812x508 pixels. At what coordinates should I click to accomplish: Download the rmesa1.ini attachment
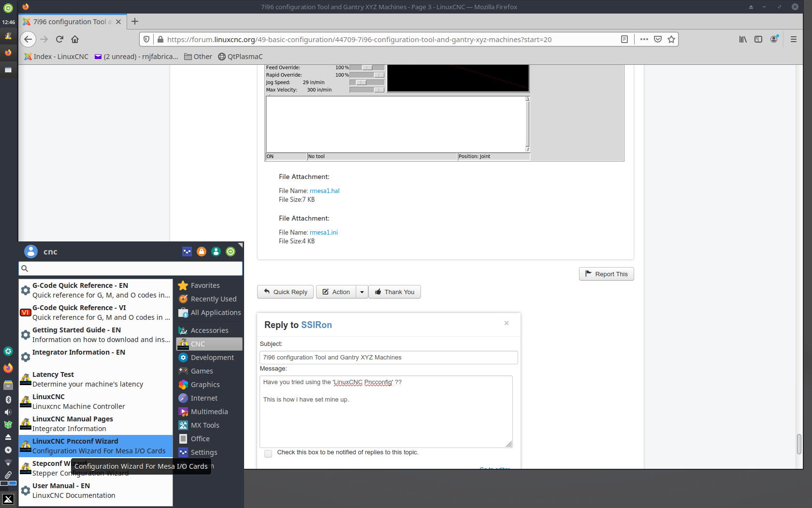coord(323,233)
